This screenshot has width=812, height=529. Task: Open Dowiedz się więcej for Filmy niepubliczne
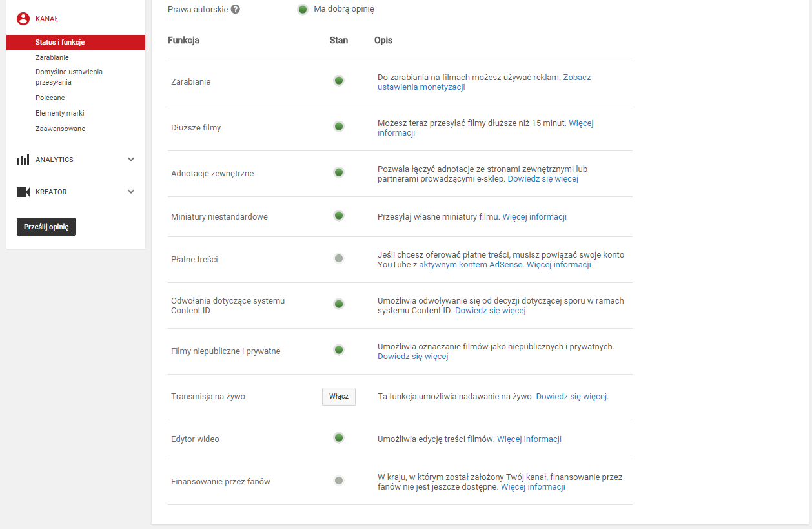point(413,357)
